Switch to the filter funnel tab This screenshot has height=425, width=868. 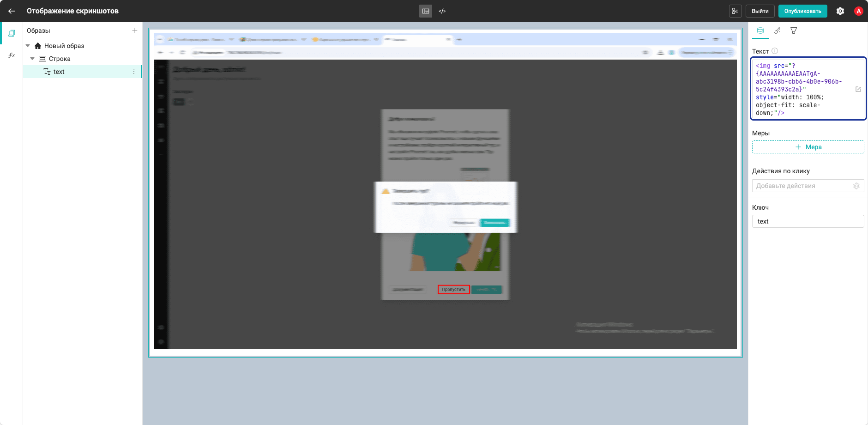(x=794, y=30)
